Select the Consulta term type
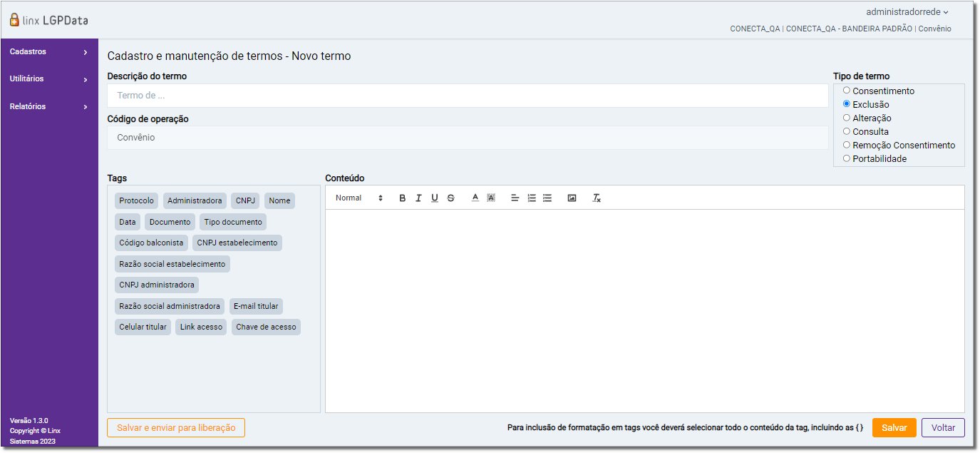The width and height of the screenshot is (980, 453). 847,131
